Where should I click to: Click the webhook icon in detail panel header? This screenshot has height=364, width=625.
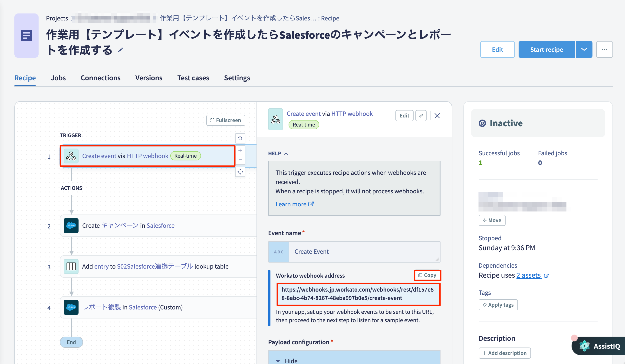(x=275, y=119)
